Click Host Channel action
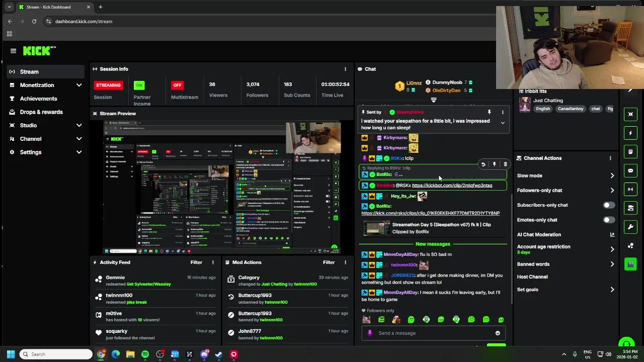This screenshot has height=362, width=644. [x=532, y=277]
